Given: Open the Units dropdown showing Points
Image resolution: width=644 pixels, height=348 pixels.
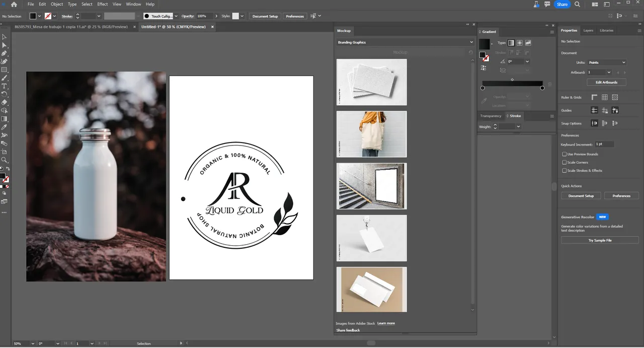Looking at the screenshot, I should (x=607, y=62).
